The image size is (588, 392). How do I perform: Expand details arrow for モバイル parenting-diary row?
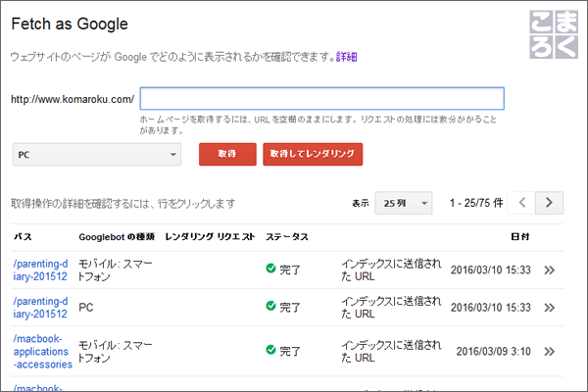(x=550, y=270)
